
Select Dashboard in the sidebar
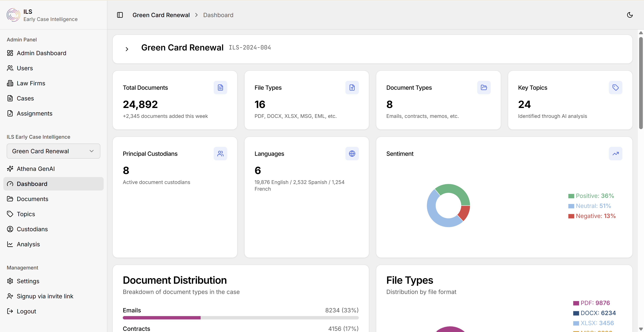coord(54,184)
